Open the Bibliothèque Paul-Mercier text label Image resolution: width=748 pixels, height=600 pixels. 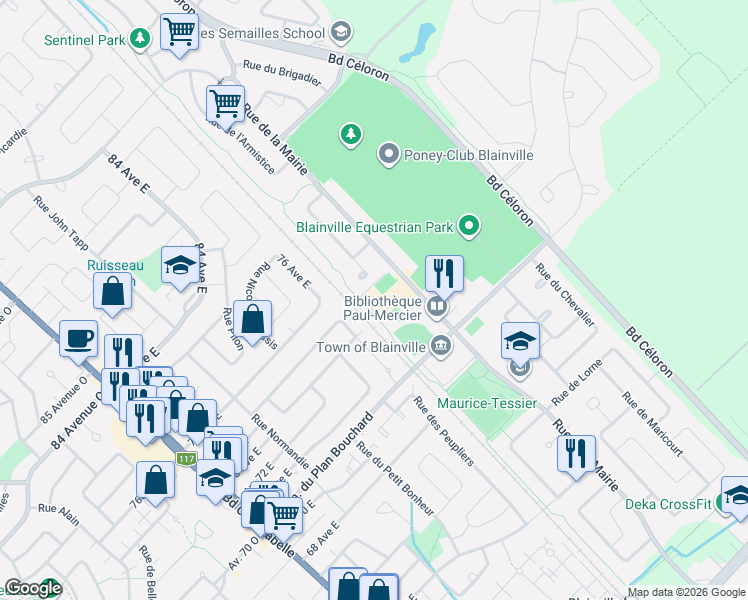(x=383, y=308)
